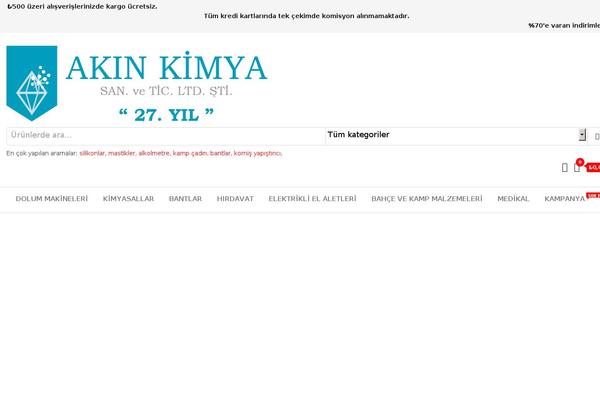
Task: Click the Akın Kimya logo
Action: click(x=137, y=83)
